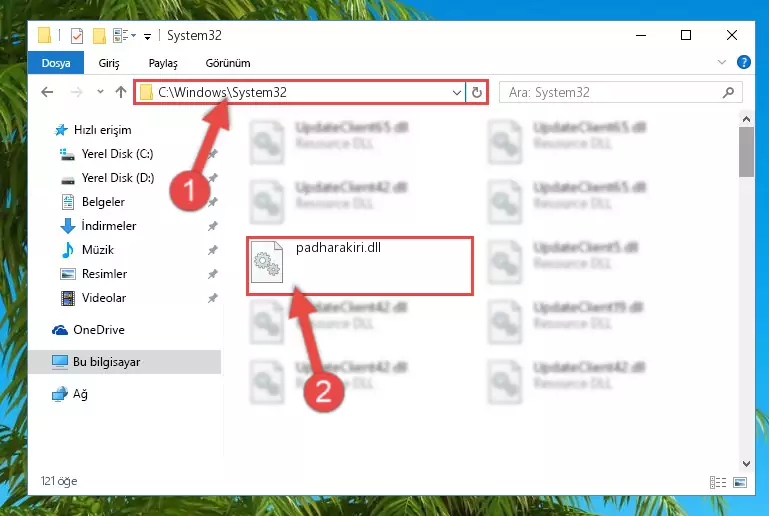Click the computer icon next to Bu bilgisayar
This screenshot has height=516, width=769.
coord(60,362)
